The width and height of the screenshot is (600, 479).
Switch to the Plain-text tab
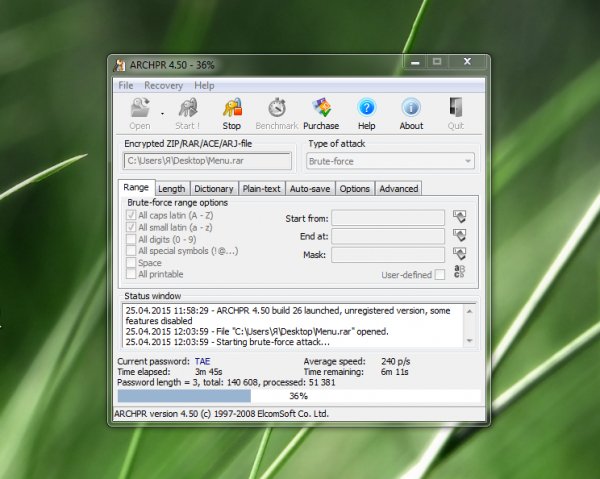[262, 189]
